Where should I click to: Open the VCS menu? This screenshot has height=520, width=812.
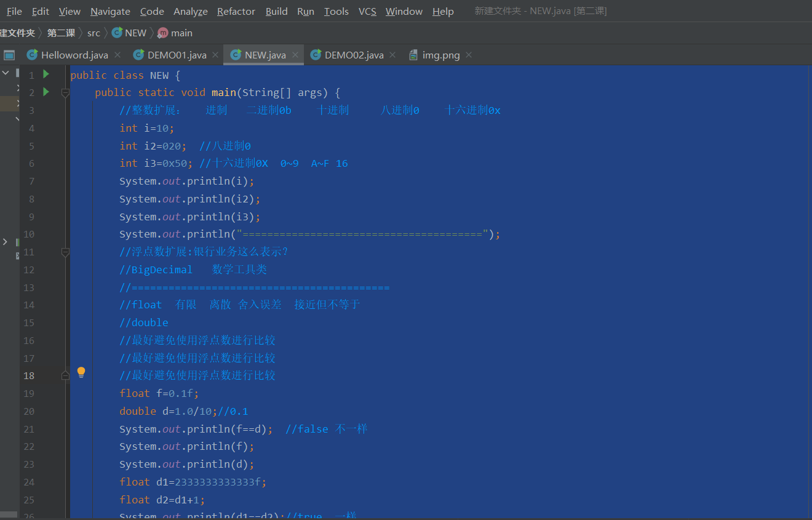tap(367, 11)
